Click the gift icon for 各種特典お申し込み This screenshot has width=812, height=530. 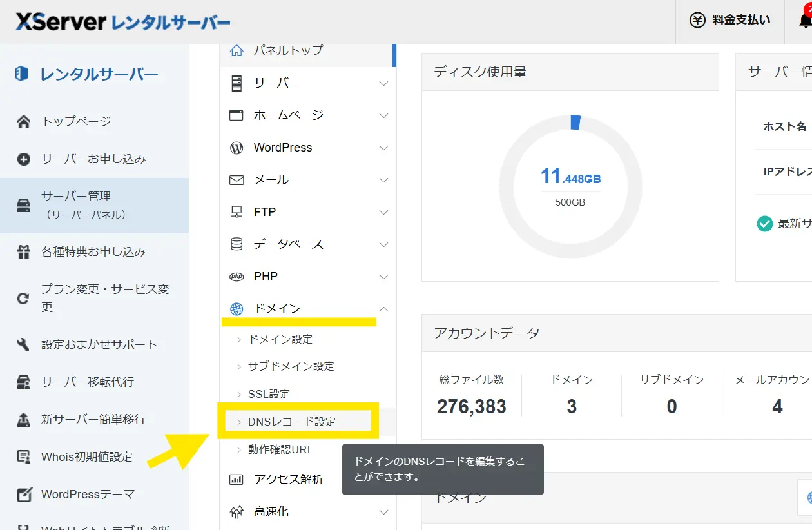[x=24, y=252]
